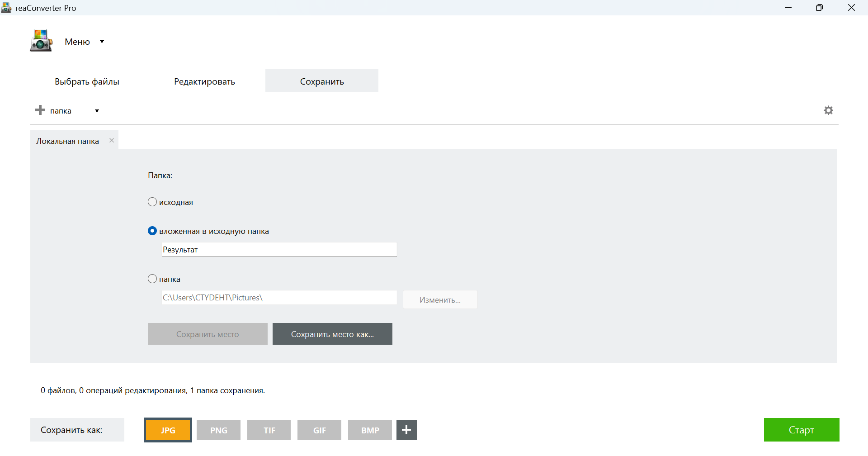Close the Локальная папка tab
The height and width of the screenshot is (456, 868).
(112, 141)
